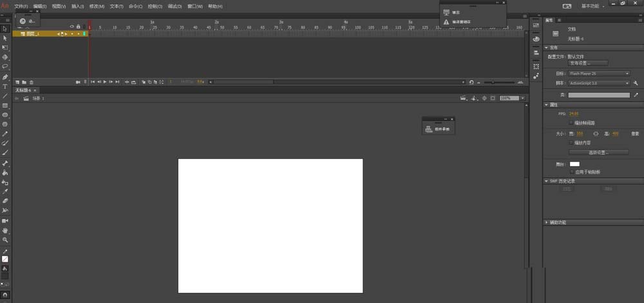Select the Text tool

click(x=5, y=86)
